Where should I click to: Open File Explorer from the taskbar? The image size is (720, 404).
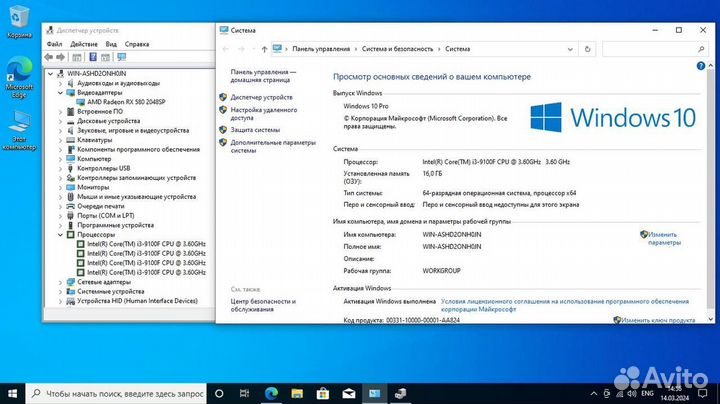tap(297, 393)
